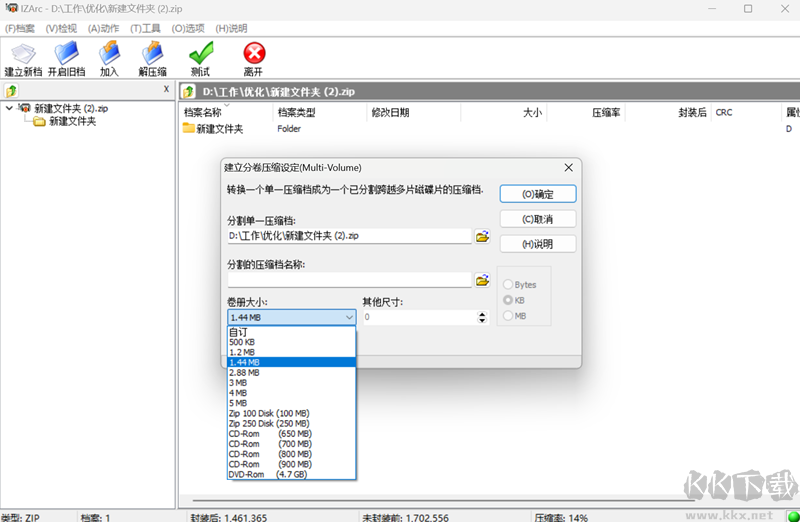The width and height of the screenshot is (800, 522).
Task: Select the KB radio option
Action: pyautogui.click(x=508, y=300)
